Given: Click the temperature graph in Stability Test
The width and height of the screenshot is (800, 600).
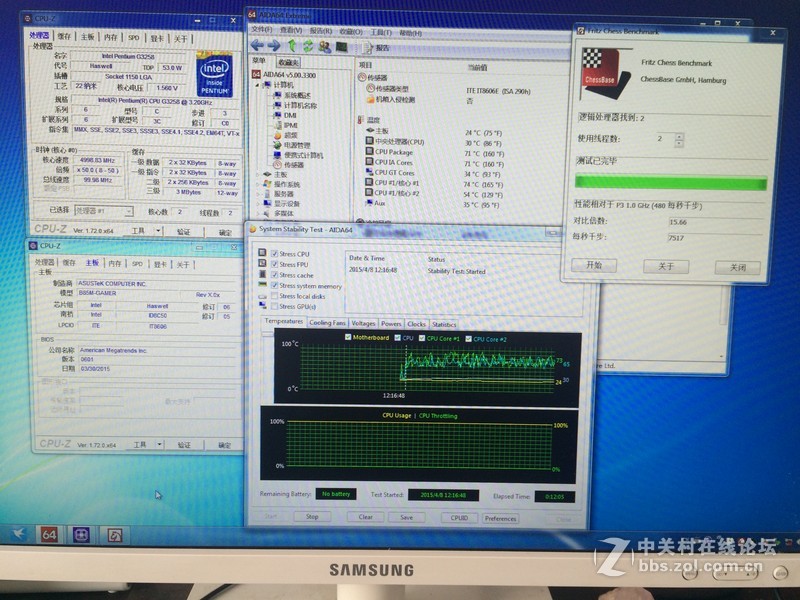Looking at the screenshot, I should point(428,367).
